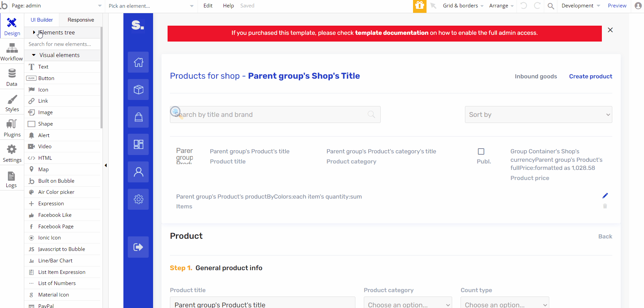The height and width of the screenshot is (308, 644).
Task: Click the logout arrow icon in blue sidebar
Action: pyautogui.click(x=138, y=247)
